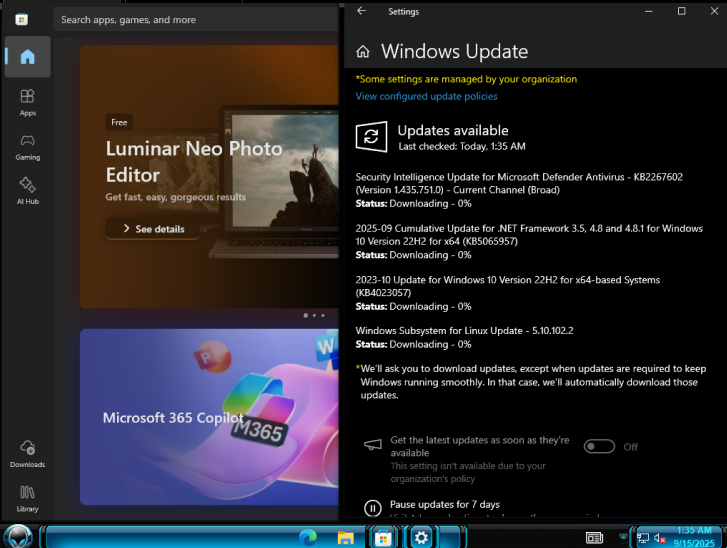Click the Updates available refresh icon
The width and height of the screenshot is (727, 548).
tap(371, 137)
